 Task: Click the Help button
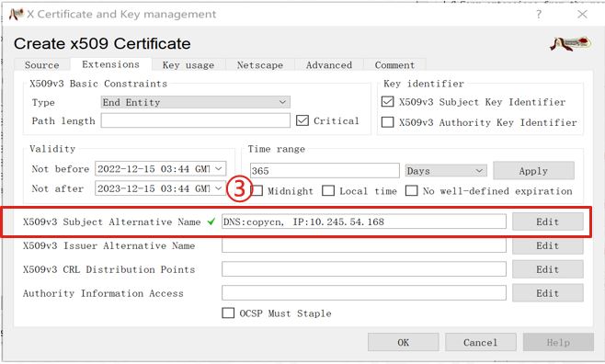click(x=558, y=343)
